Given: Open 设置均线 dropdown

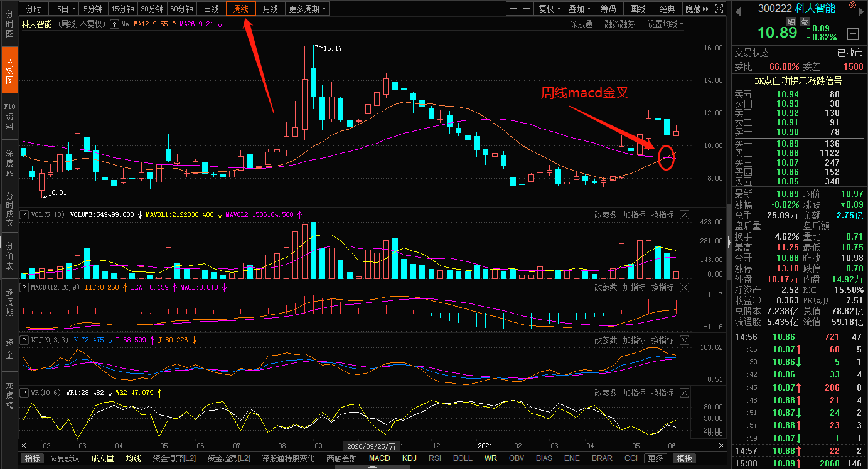Looking at the screenshot, I should pyautogui.click(x=666, y=24).
